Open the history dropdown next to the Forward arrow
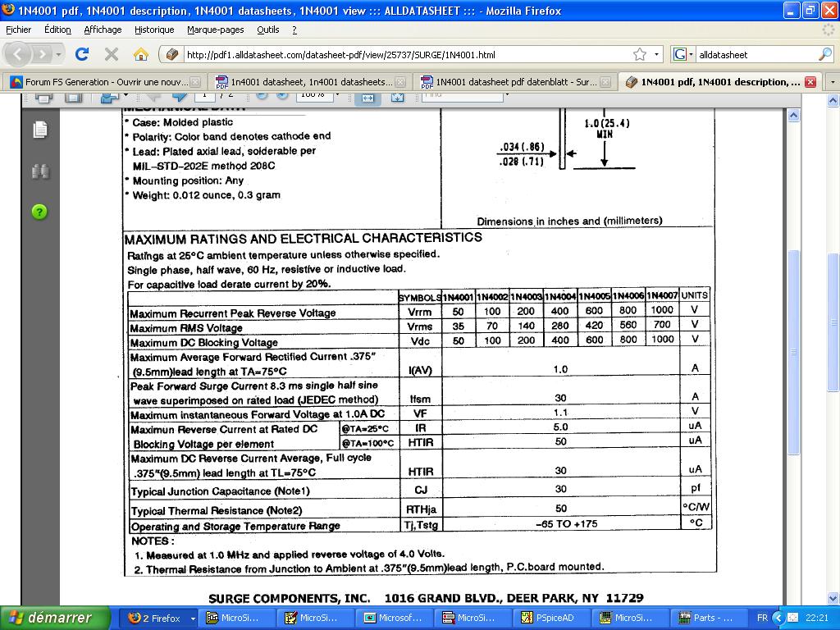This screenshot has width=840, height=630. pyautogui.click(x=58, y=54)
